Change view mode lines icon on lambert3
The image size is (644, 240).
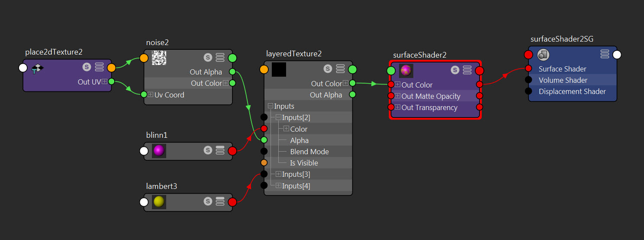click(x=220, y=201)
